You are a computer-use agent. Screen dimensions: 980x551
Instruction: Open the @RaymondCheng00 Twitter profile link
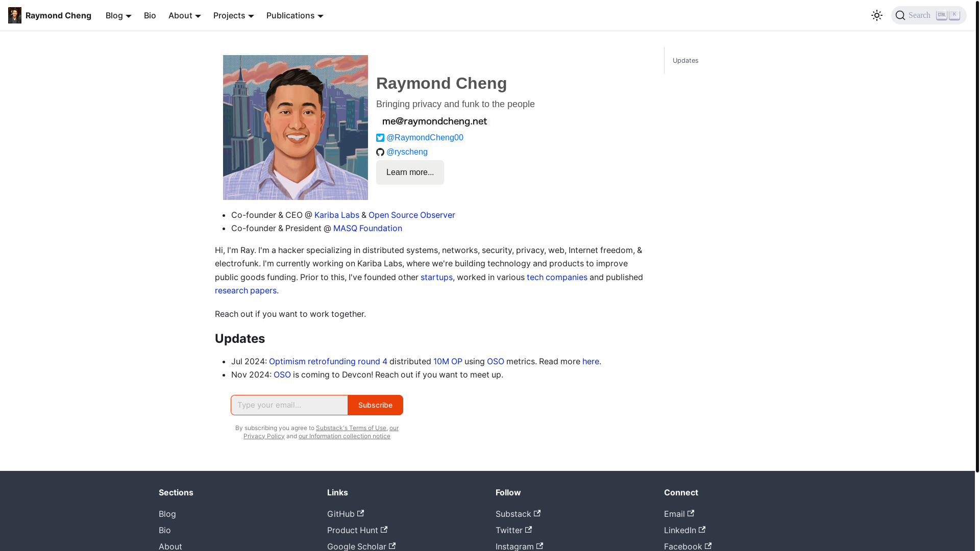(425, 137)
